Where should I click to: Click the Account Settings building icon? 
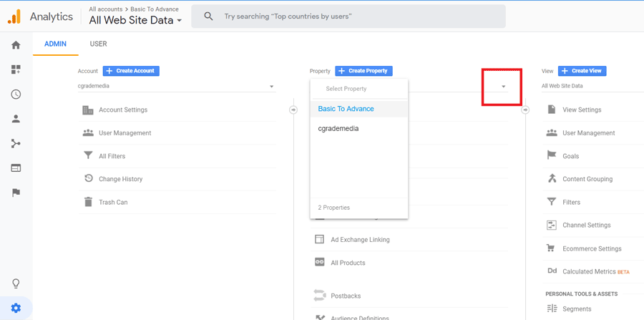point(88,110)
